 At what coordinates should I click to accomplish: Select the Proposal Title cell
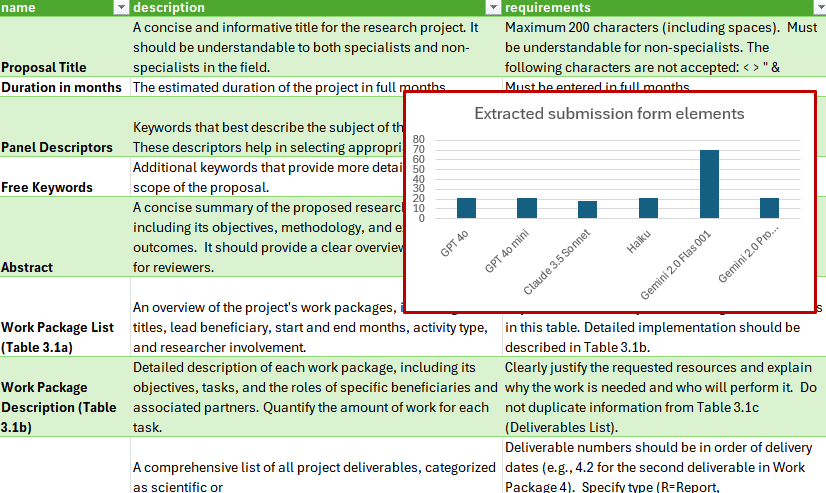[x=65, y=46]
